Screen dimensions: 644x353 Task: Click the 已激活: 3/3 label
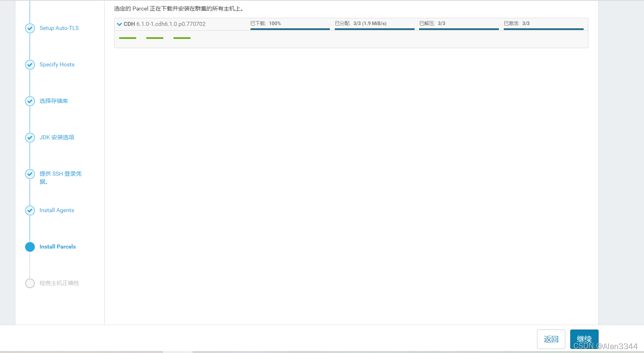coord(517,23)
